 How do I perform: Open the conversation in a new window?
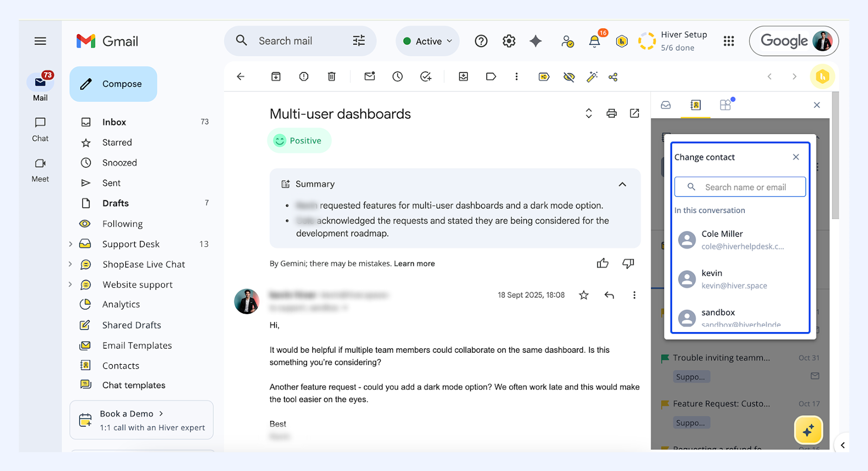[634, 113]
